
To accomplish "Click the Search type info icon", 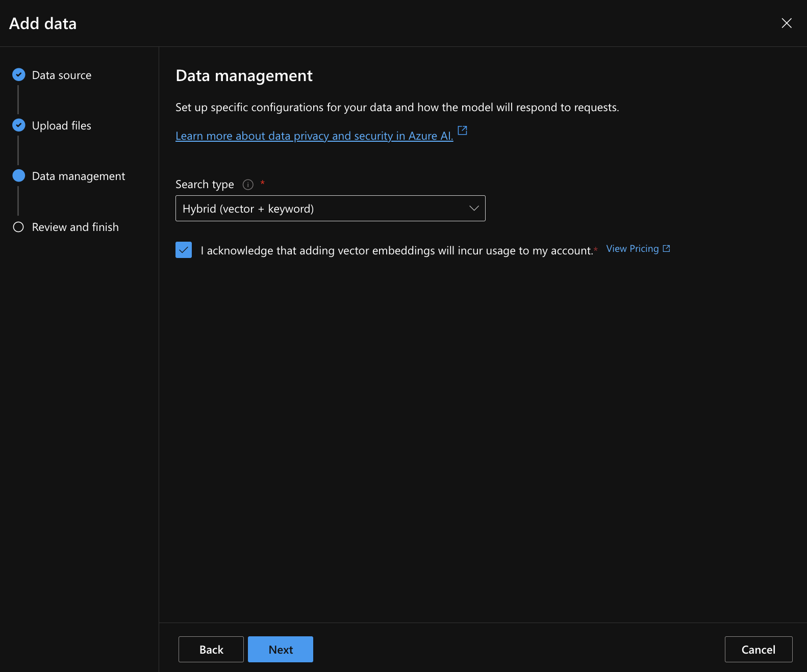I will pos(248,185).
